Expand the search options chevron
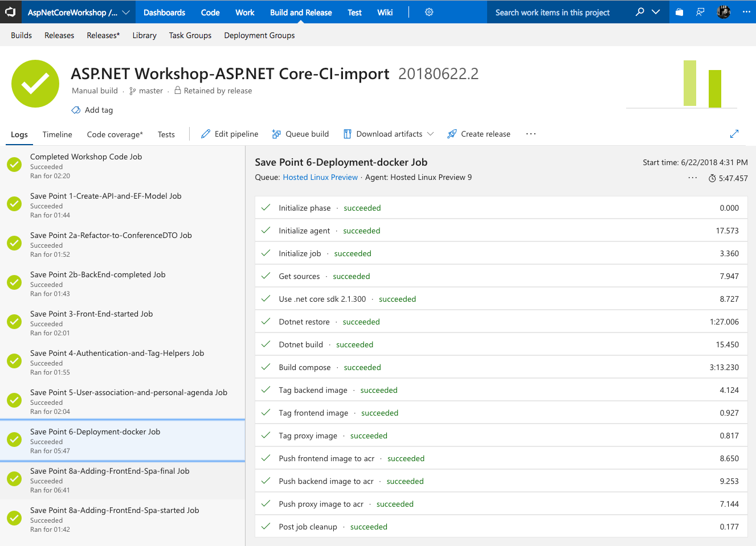The height and width of the screenshot is (546, 756). coord(656,11)
